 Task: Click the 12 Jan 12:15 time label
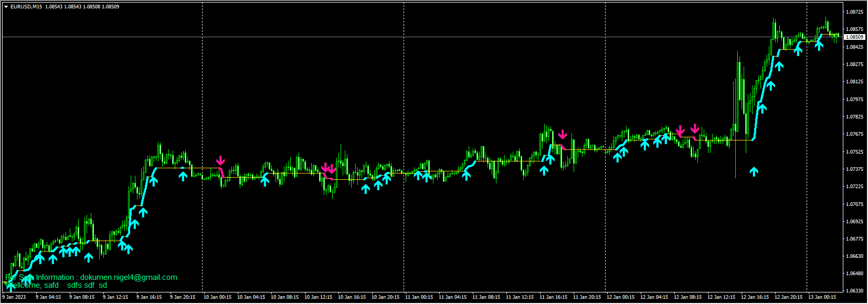coord(721,297)
